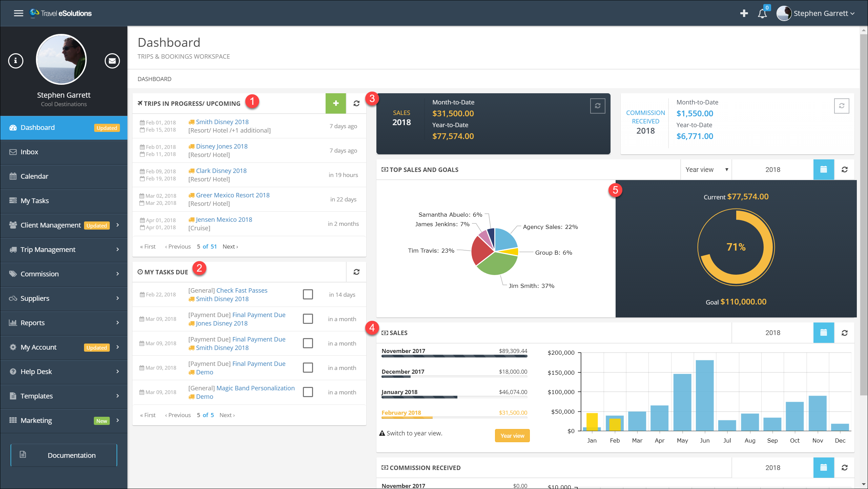The image size is (868, 489).
Task: Click the tasks due clock icon
Action: [x=140, y=271]
